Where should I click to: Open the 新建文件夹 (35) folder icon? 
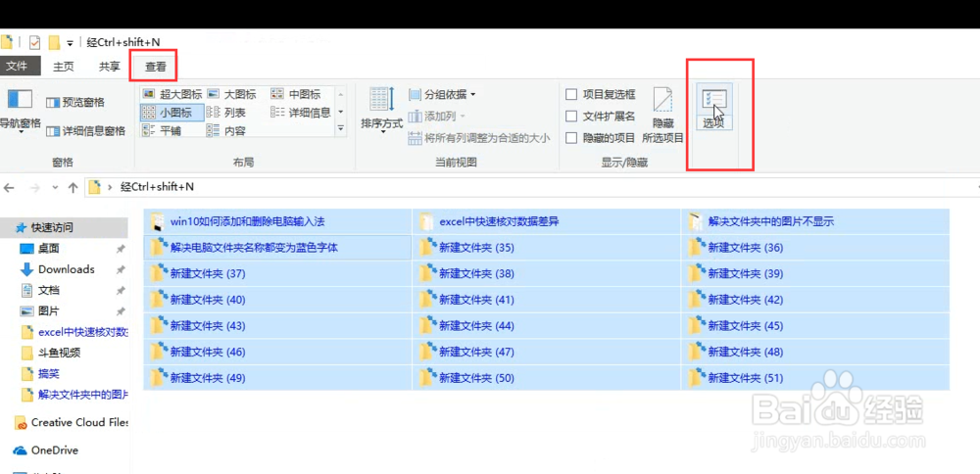tap(428, 247)
